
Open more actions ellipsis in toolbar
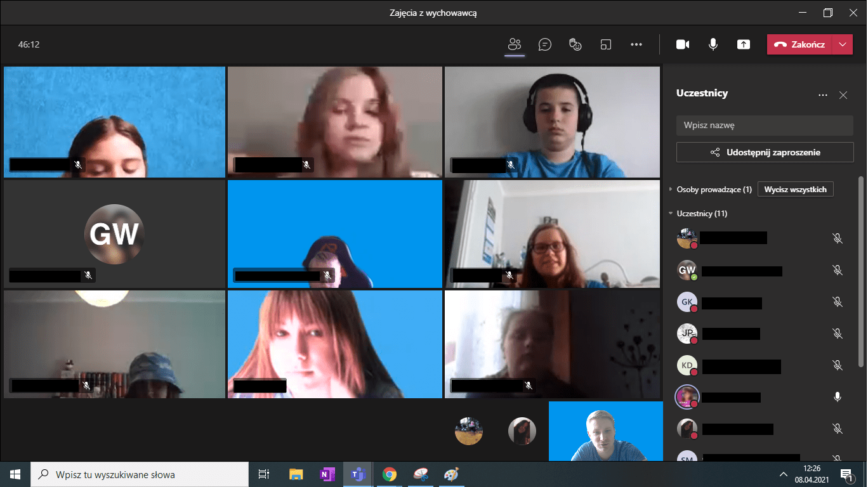(x=636, y=44)
